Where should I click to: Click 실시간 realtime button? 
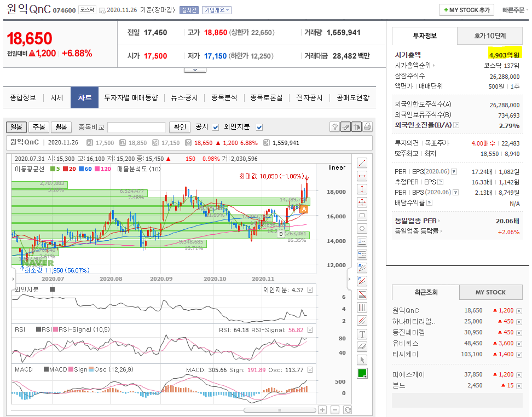(189, 10)
